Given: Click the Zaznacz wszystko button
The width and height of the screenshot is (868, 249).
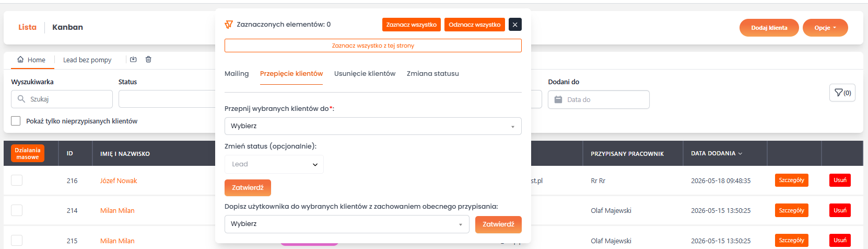Looking at the screenshot, I should (412, 25).
